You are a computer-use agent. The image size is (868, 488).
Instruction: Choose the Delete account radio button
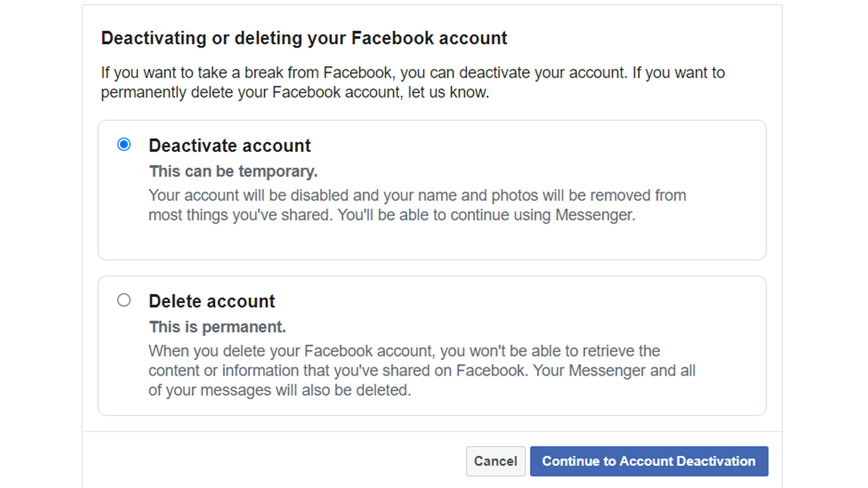[124, 300]
